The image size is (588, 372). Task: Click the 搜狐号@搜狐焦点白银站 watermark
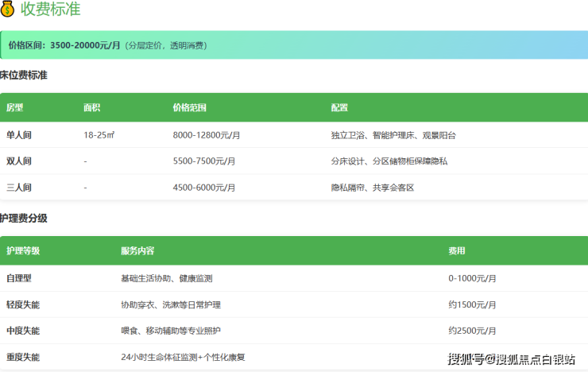pyautogui.click(x=512, y=359)
